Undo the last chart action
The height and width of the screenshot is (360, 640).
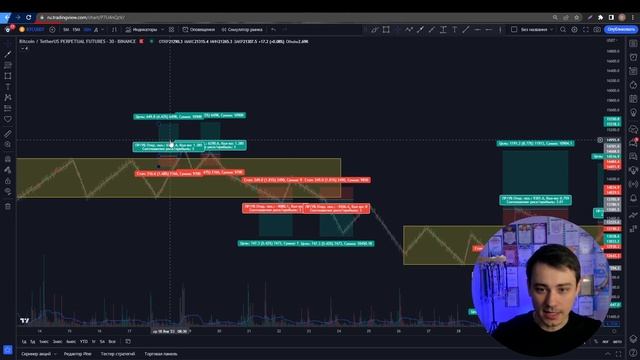pyautogui.click(x=273, y=29)
